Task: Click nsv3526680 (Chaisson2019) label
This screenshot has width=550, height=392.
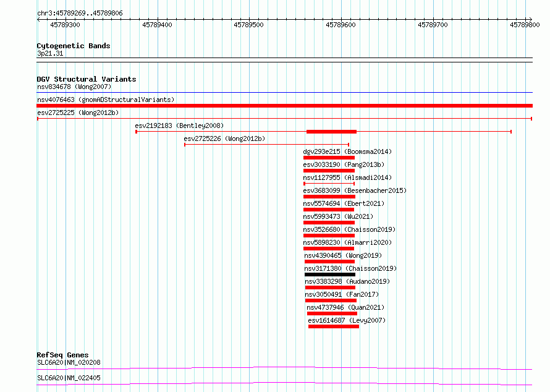Action: point(349,229)
